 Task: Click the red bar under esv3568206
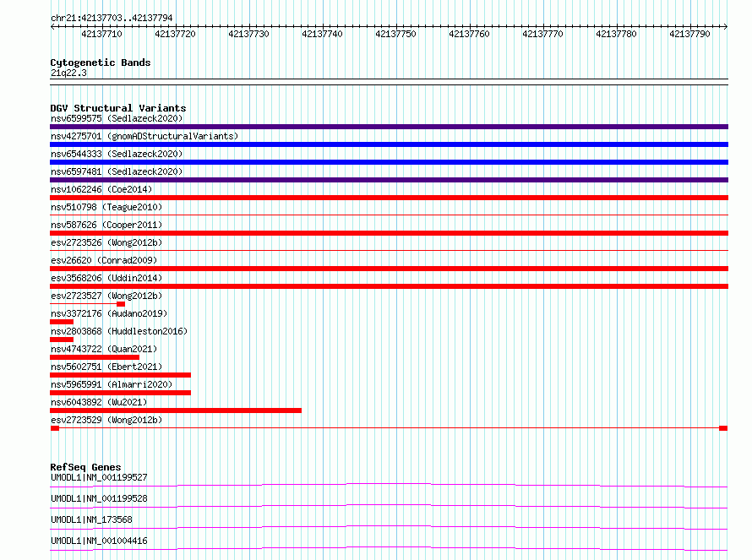(389, 286)
